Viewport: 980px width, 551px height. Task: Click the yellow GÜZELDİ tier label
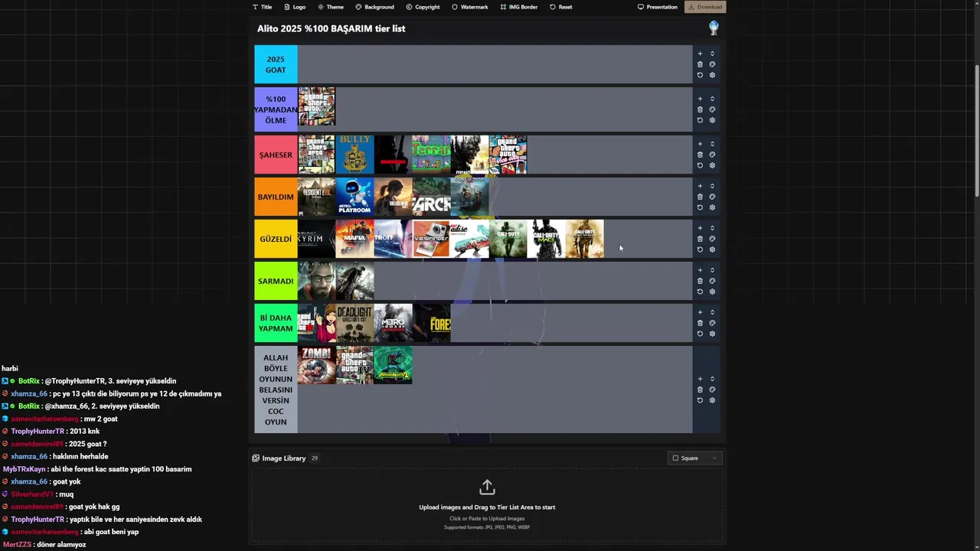click(276, 239)
